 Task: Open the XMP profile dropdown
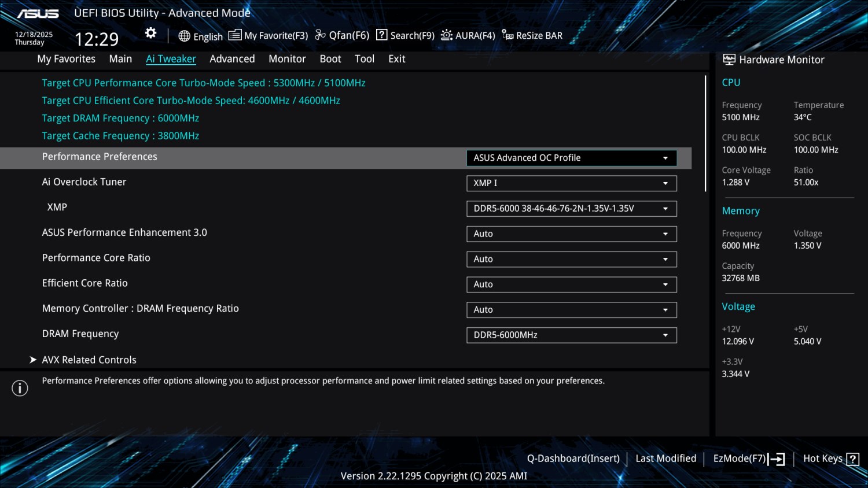(572, 209)
